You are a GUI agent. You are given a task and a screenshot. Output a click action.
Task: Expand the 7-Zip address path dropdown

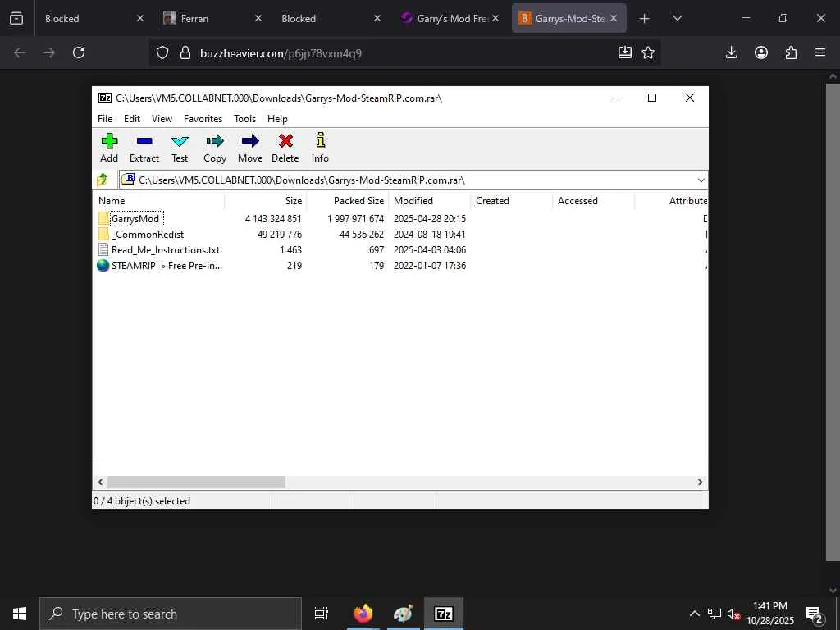coord(701,180)
